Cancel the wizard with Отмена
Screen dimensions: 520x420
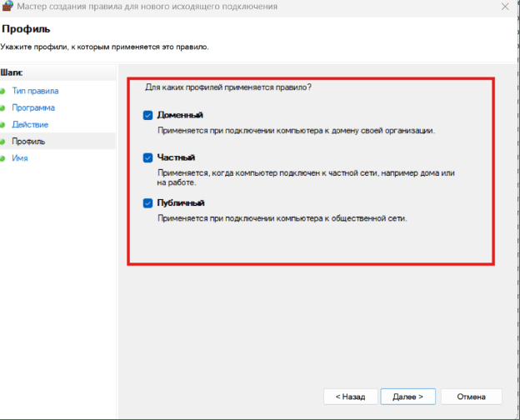point(471,396)
